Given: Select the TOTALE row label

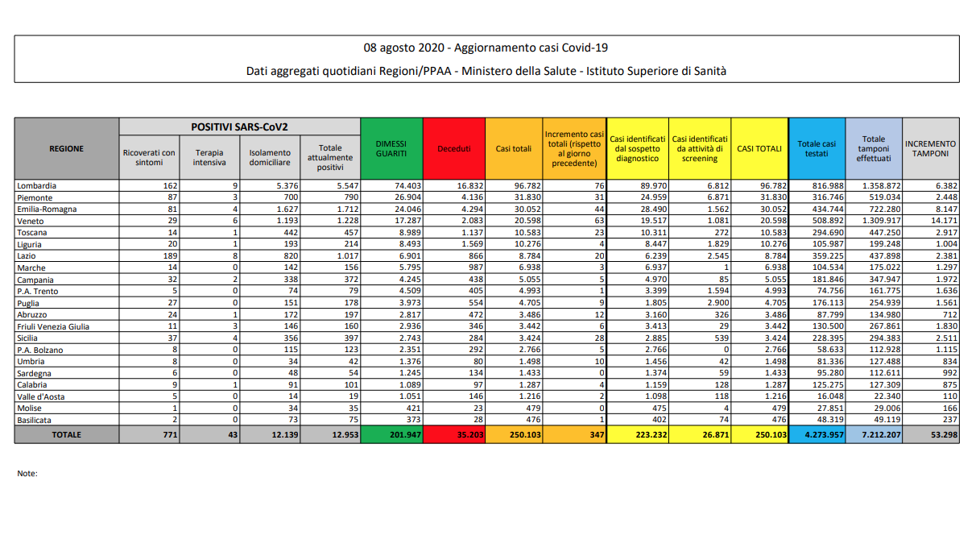Looking at the screenshot, I should click(66, 434).
